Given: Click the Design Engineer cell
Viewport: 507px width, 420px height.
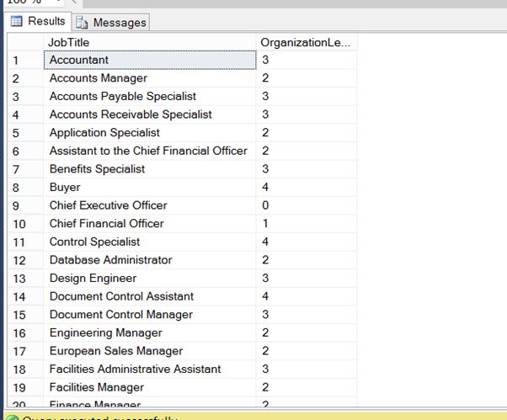Looking at the screenshot, I should click(150, 279).
